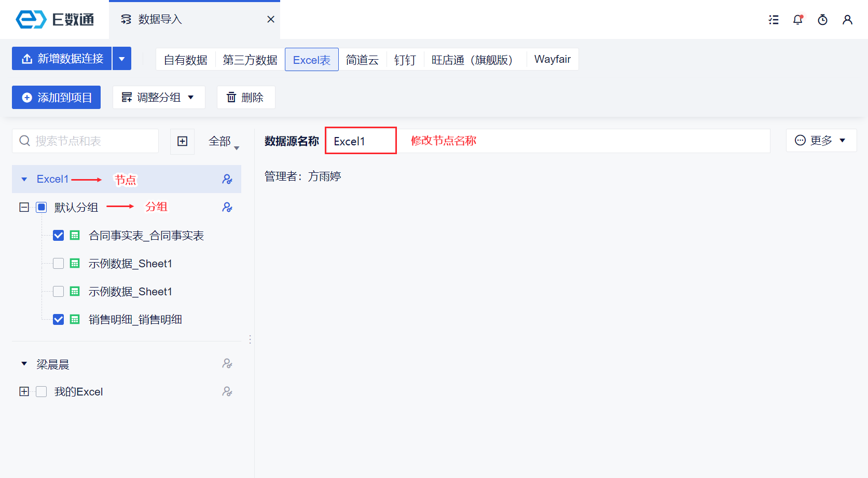Switch to 自有数据 tab
Viewport: 868px width, 478px height.
[186, 60]
